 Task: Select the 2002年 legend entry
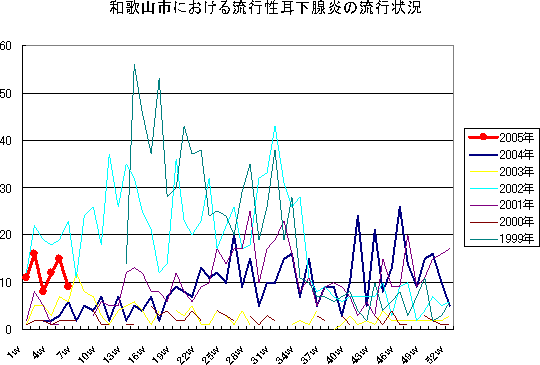pyautogui.click(x=501, y=188)
